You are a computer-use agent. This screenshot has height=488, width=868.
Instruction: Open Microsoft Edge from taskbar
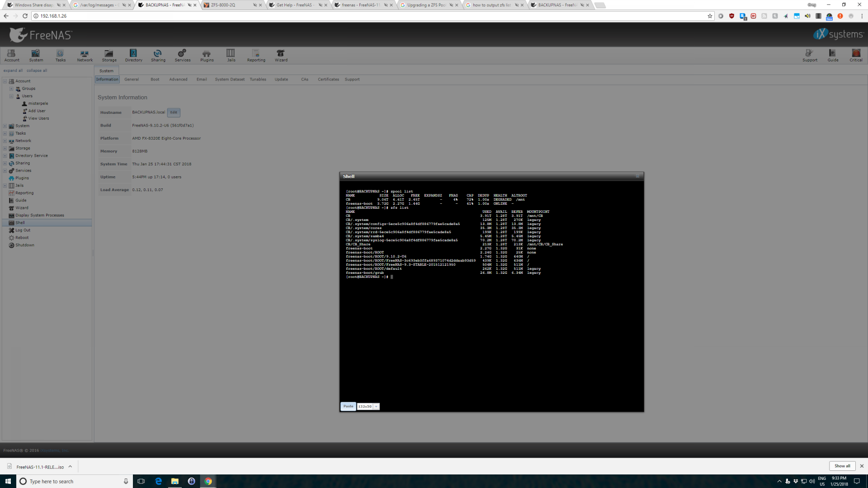158,481
